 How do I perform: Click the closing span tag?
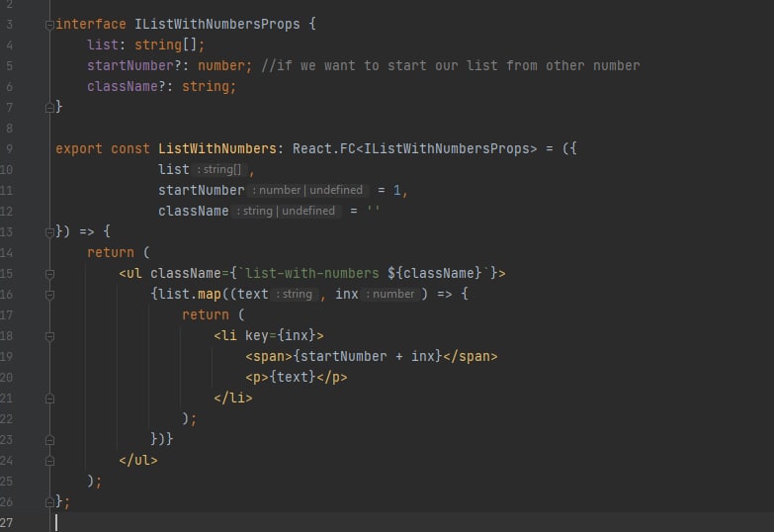tap(470, 356)
